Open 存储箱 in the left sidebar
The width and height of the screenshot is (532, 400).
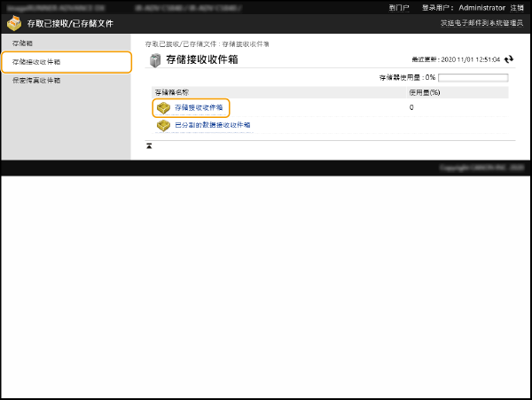[24, 43]
